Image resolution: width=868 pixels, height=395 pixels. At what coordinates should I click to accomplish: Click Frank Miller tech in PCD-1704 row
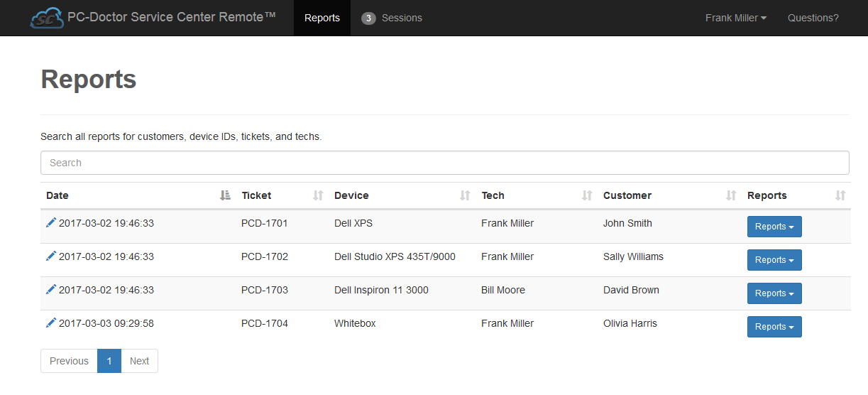point(507,323)
